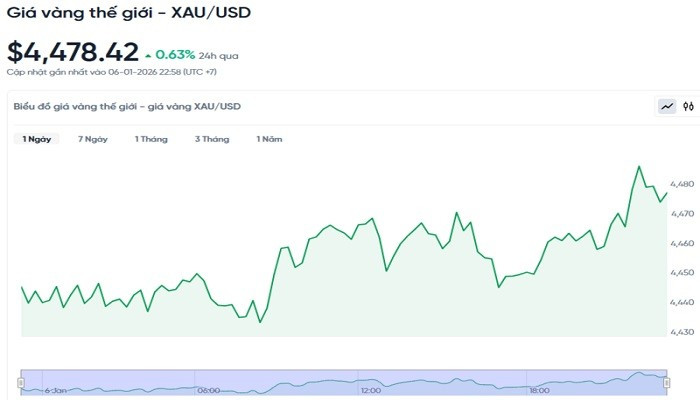Image resolution: width=700 pixels, height=400 pixels.
Task: Click the 18:00 marker in the navigator
Action: 540,390
